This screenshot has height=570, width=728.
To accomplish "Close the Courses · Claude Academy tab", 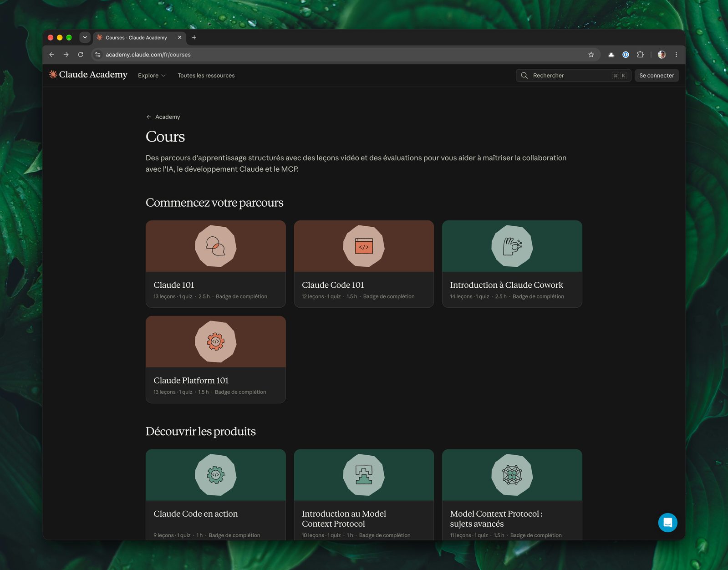I will 179,37.
